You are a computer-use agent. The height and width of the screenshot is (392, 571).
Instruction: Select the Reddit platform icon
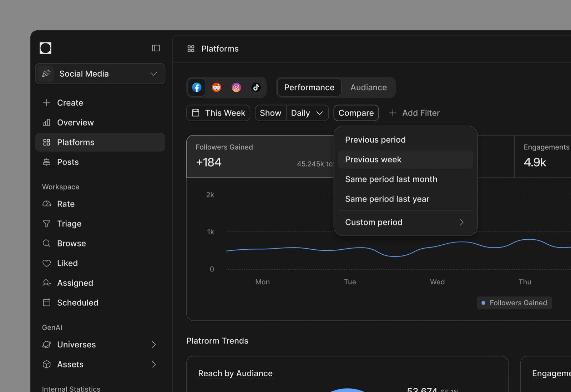click(x=217, y=87)
